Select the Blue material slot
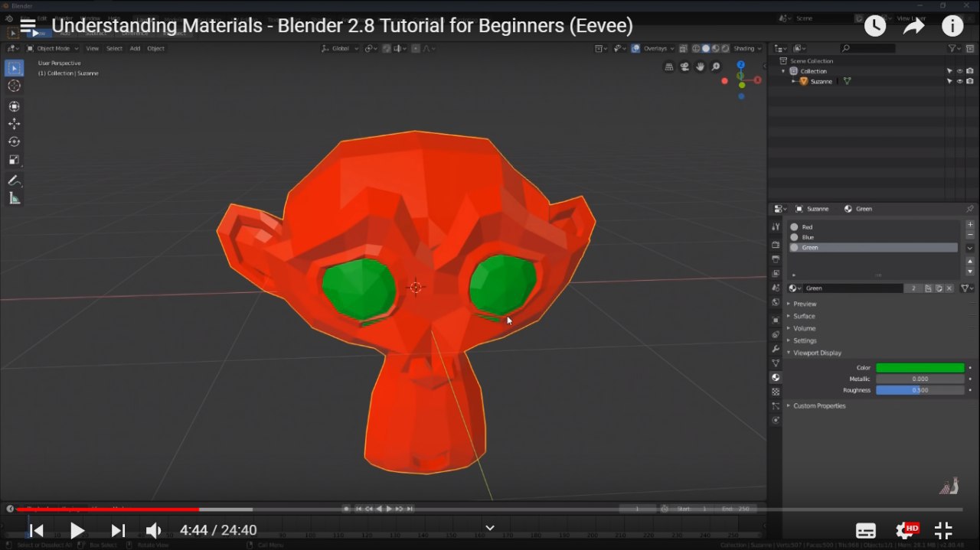 tap(874, 237)
